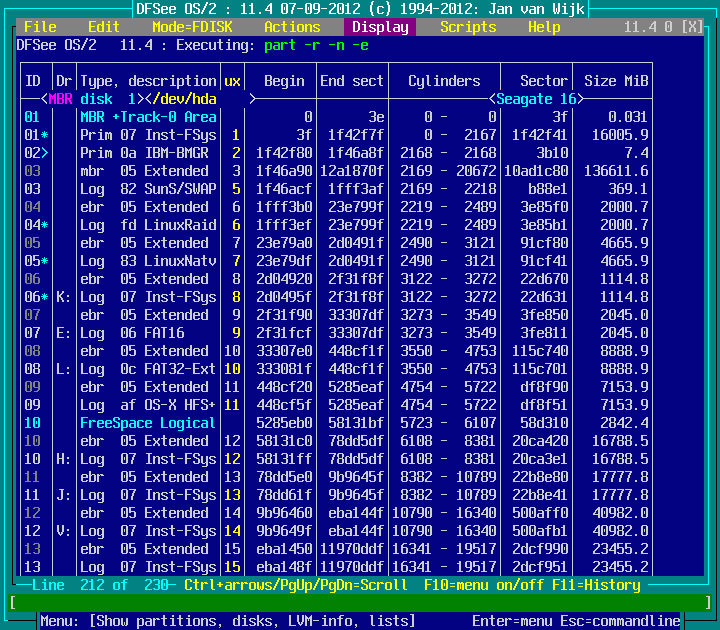This screenshot has height=630, width=720.
Task: Click begin sector '5285eb0'
Action: point(284,423)
